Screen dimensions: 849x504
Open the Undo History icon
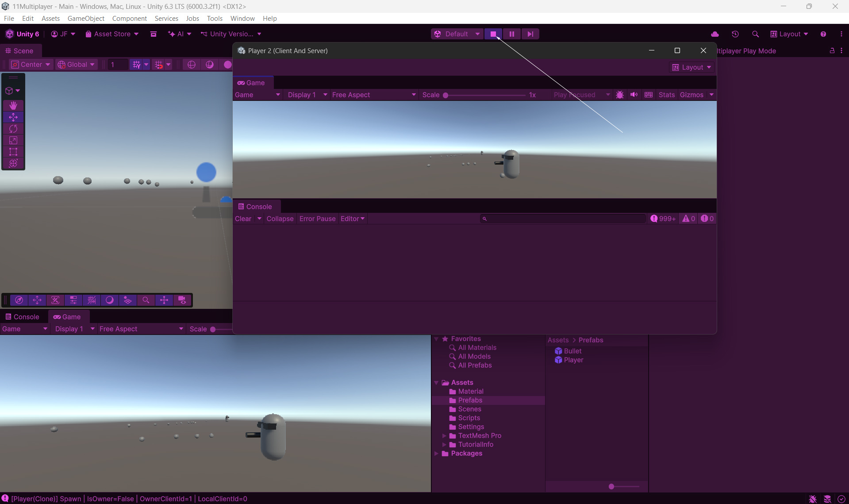pyautogui.click(x=735, y=34)
